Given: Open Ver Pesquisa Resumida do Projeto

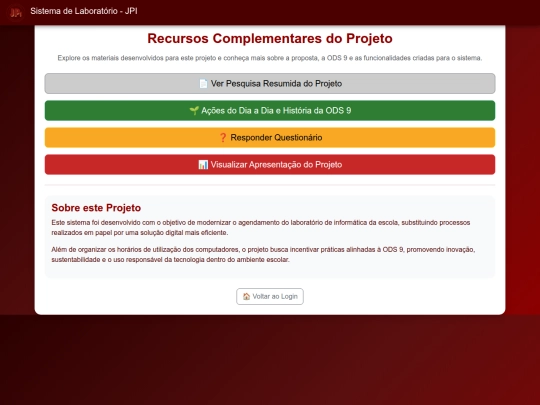Looking at the screenshot, I should pyautogui.click(x=270, y=83).
